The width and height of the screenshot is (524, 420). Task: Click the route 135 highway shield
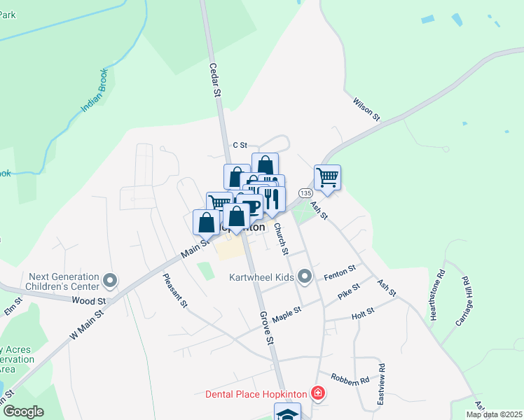305,193
